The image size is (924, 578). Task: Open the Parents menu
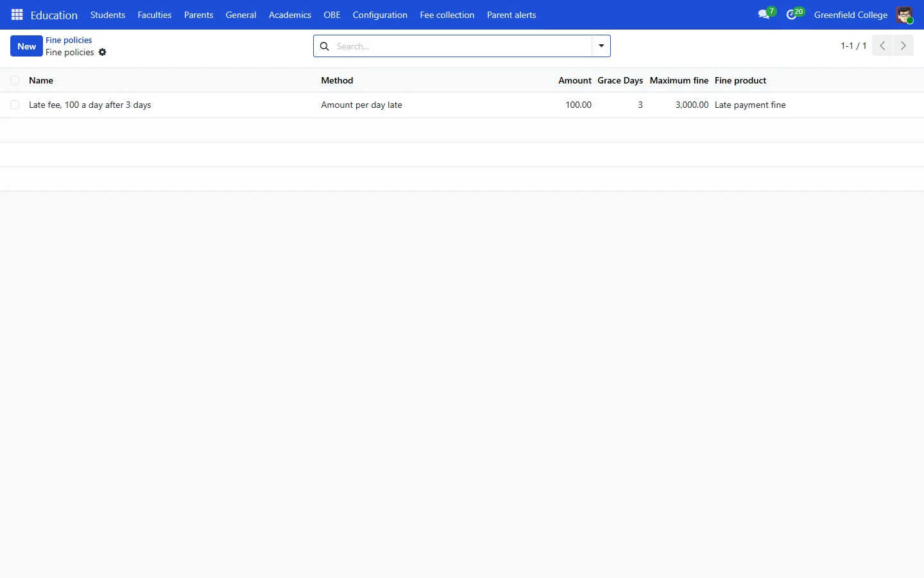point(199,15)
